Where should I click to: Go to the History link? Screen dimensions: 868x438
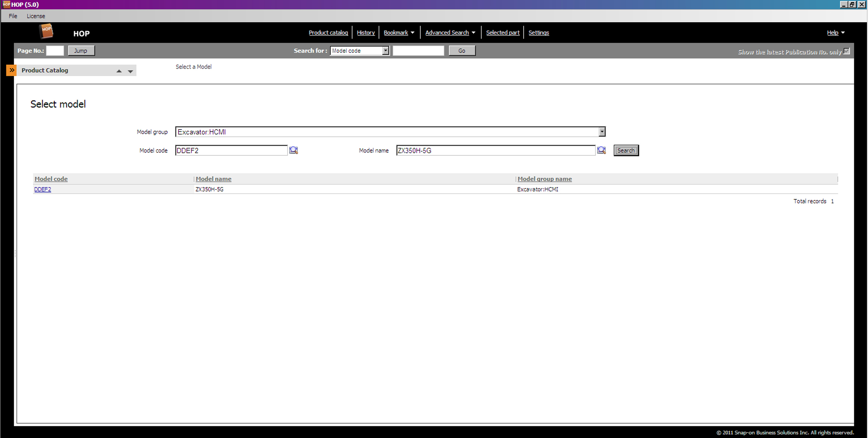(x=366, y=33)
